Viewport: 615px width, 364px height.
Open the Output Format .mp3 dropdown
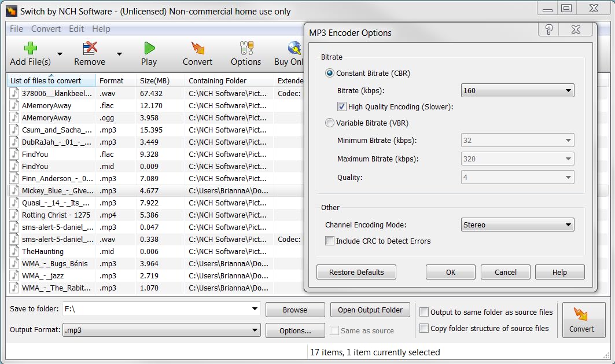click(x=161, y=330)
